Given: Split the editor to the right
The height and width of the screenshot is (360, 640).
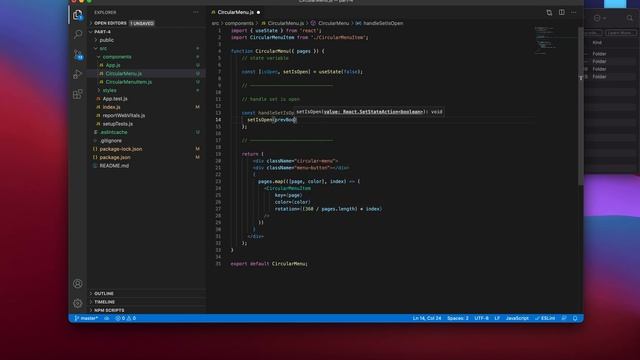Looking at the screenshot, I should 562,13.
